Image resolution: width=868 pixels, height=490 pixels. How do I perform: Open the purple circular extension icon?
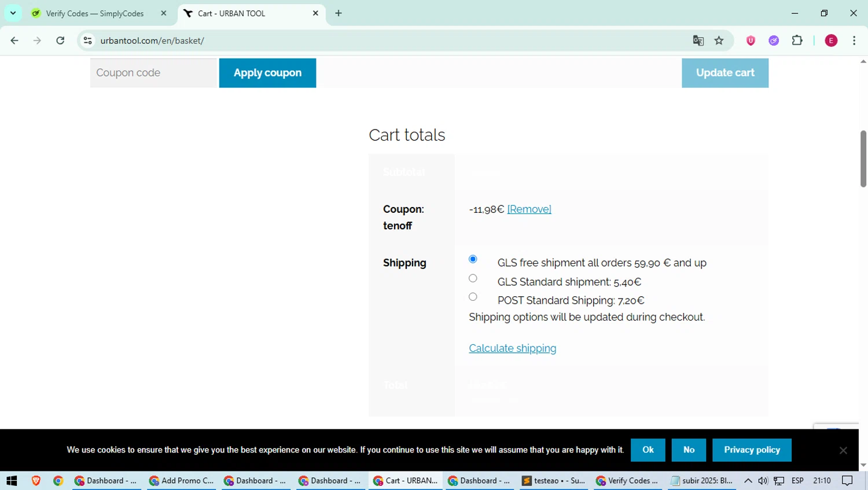(774, 40)
